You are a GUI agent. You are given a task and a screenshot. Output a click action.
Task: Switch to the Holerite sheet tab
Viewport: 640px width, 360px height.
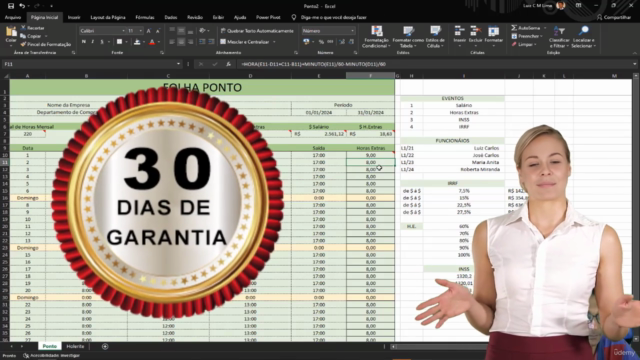click(75, 346)
